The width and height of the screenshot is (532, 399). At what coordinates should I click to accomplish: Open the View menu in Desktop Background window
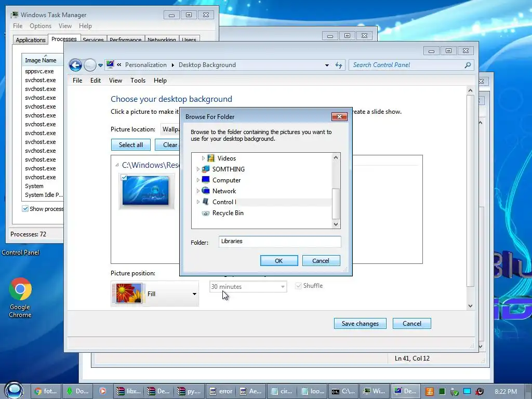coord(115,81)
